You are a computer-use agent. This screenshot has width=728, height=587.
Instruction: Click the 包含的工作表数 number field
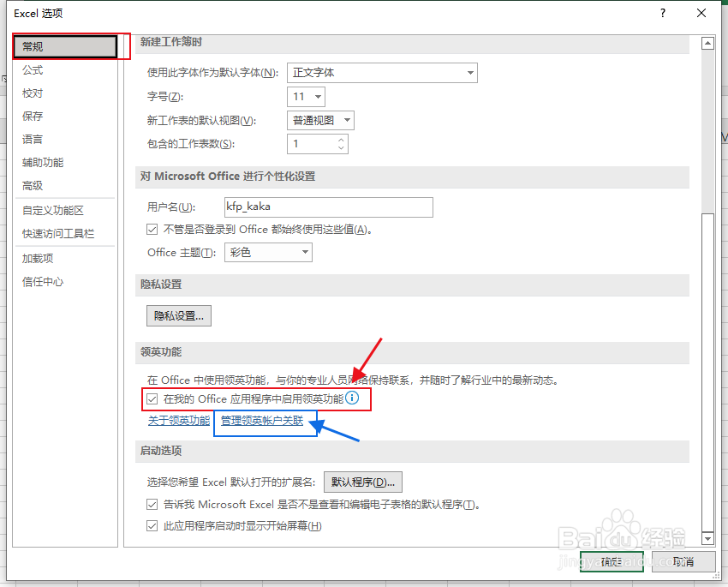click(x=312, y=144)
